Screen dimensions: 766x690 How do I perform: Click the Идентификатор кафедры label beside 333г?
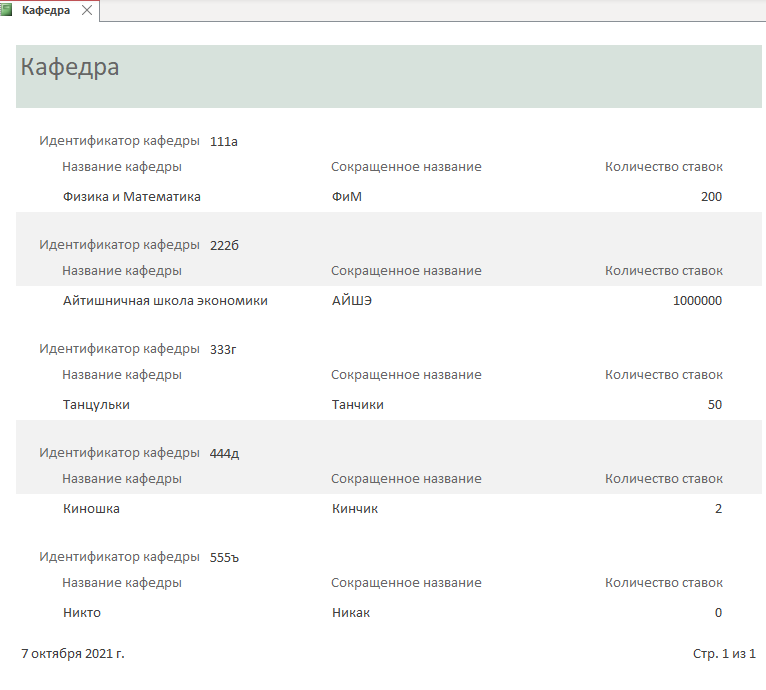pos(120,348)
